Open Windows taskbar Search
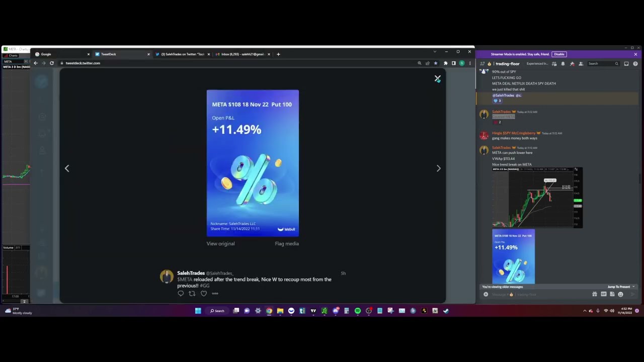 tap(217, 311)
